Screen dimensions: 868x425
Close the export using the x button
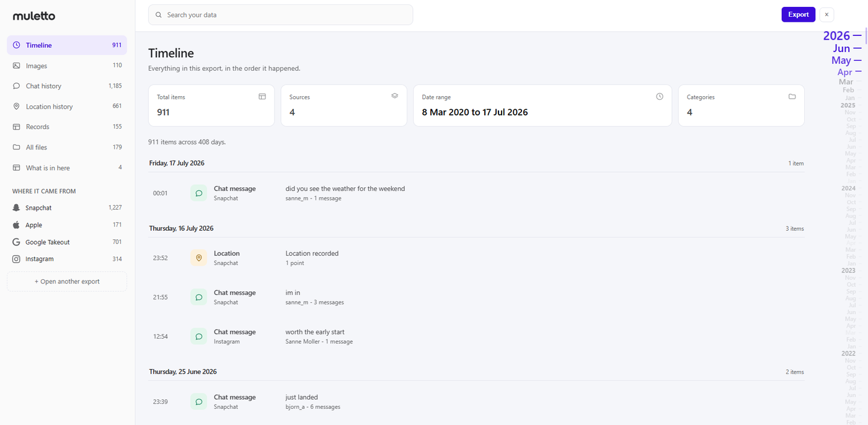click(826, 15)
